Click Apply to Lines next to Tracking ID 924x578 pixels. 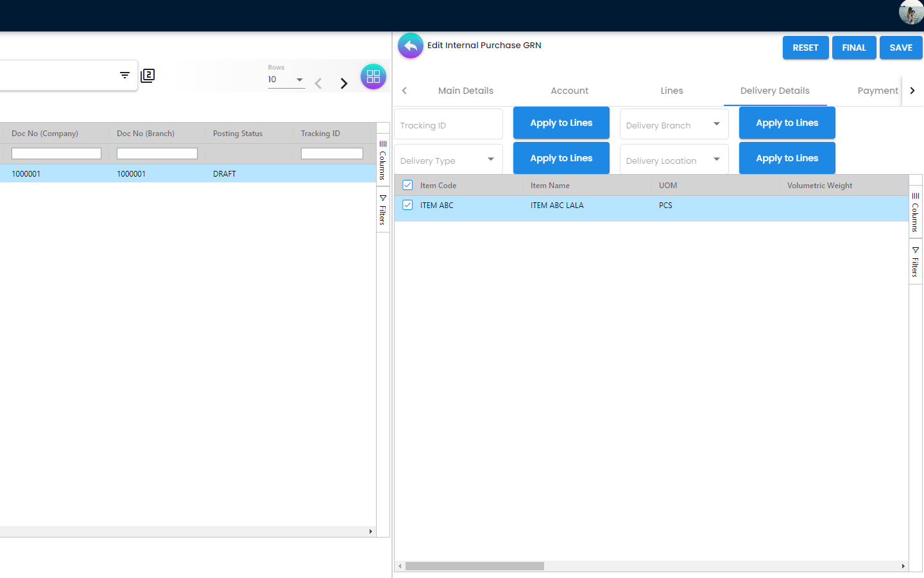click(561, 123)
